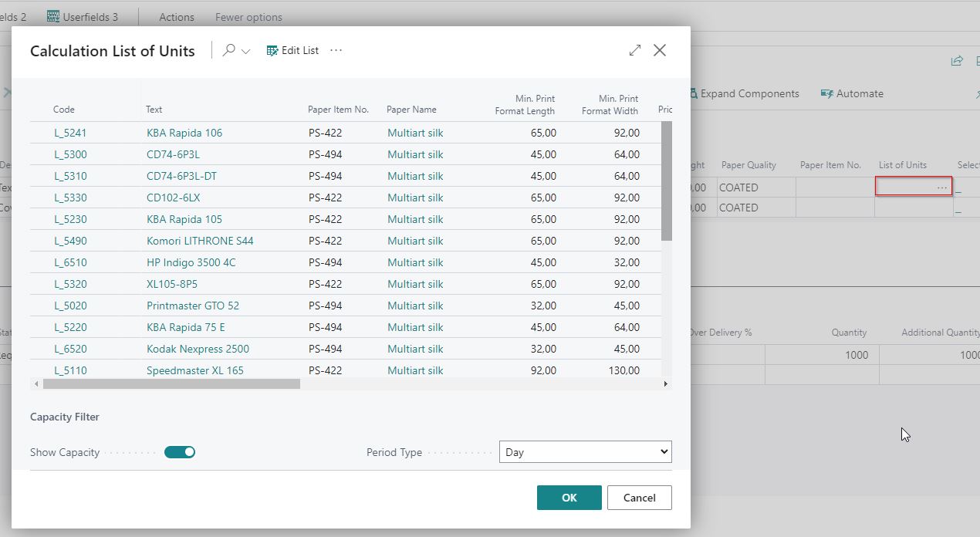This screenshot has height=537, width=980.
Task: Click text Kodak Nexpress 2500
Action: click(x=198, y=349)
